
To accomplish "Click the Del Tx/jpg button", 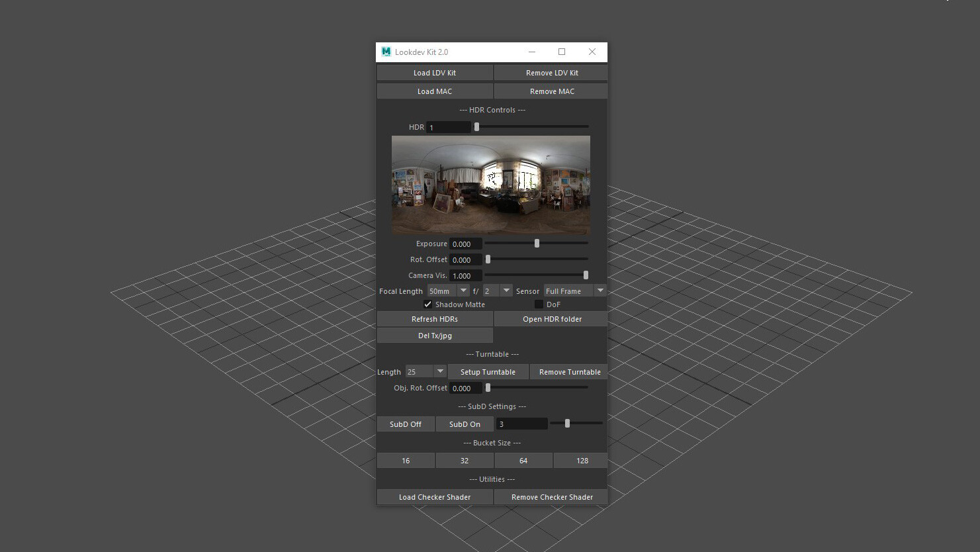I will coord(435,335).
